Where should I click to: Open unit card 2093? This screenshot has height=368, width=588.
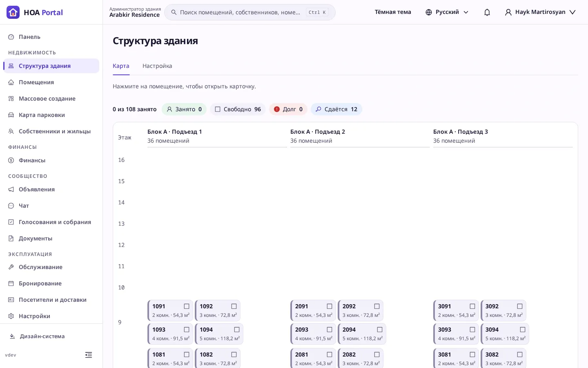click(x=313, y=334)
